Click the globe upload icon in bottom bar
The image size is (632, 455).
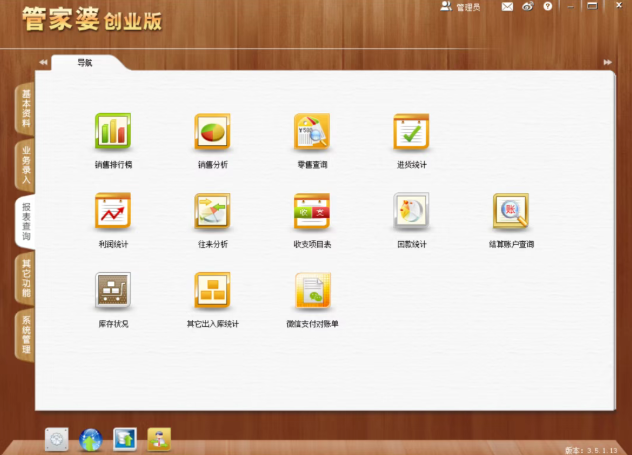[91, 439]
